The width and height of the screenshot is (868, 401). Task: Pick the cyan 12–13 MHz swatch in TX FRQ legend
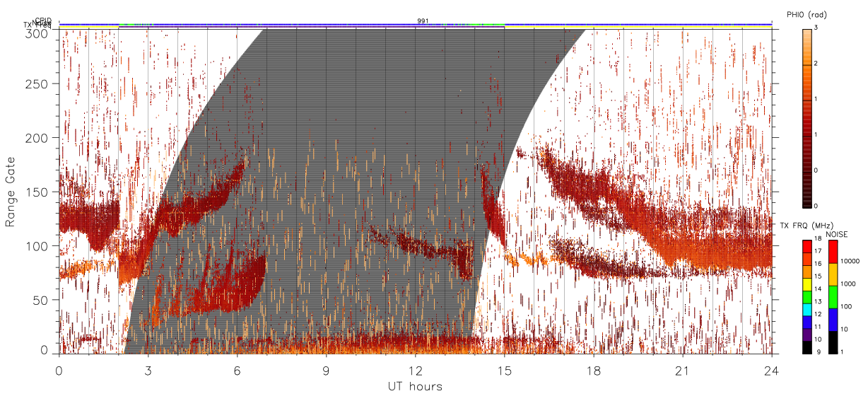click(807, 309)
